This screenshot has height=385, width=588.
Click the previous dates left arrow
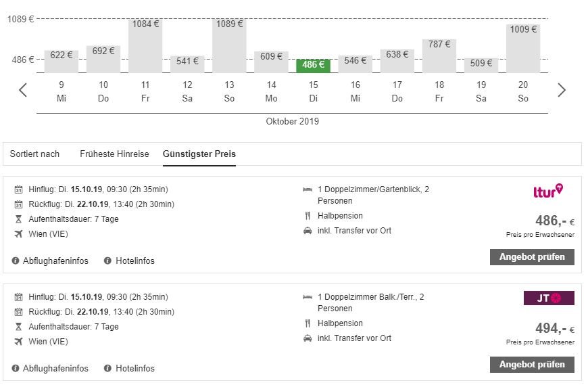point(23,90)
